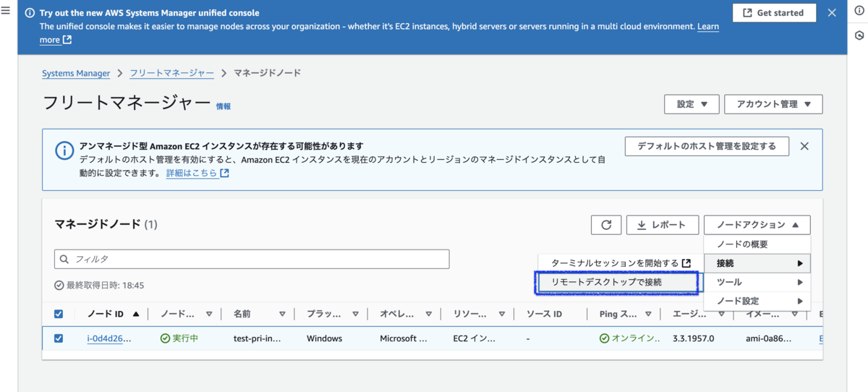Click the 実行中 status cell

pyautogui.click(x=179, y=338)
